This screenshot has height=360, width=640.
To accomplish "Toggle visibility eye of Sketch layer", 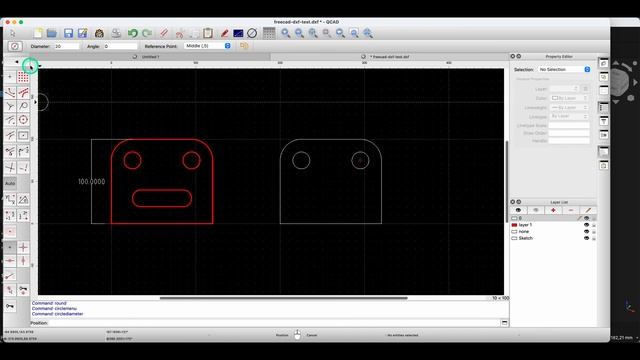I will point(587,238).
